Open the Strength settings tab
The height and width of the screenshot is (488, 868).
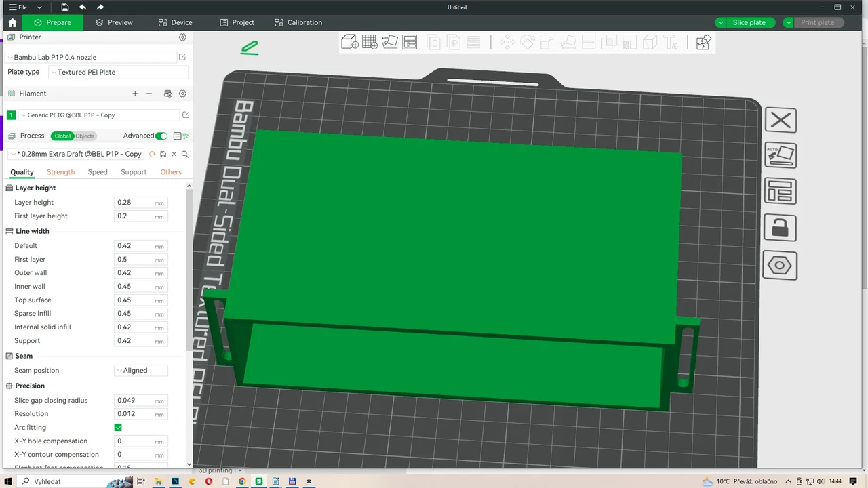[x=60, y=172]
